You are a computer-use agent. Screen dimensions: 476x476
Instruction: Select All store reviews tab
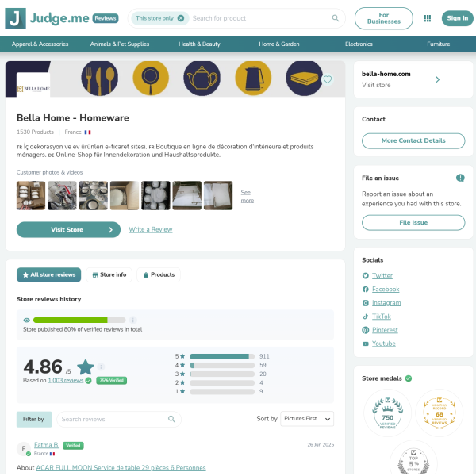(48, 274)
